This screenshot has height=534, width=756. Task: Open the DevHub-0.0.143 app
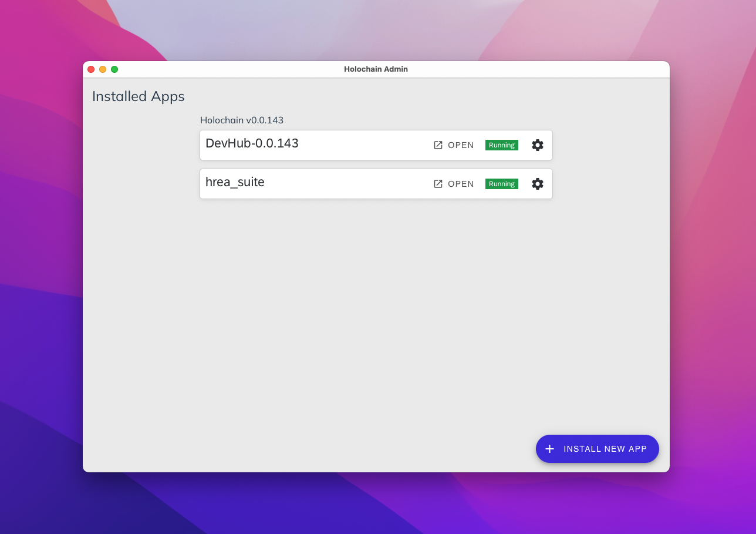pos(454,145)
